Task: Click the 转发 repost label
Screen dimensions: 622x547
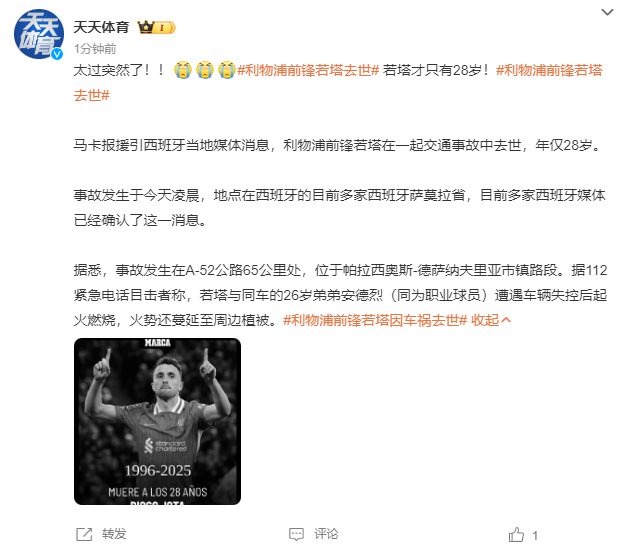Action: [114, 534]
